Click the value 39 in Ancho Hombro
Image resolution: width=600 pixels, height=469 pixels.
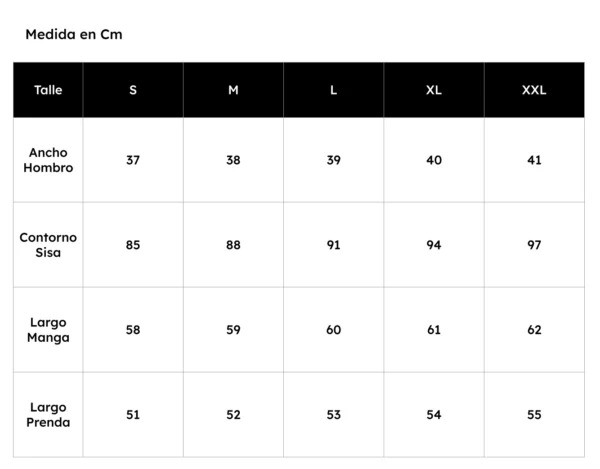click(333, 160)
